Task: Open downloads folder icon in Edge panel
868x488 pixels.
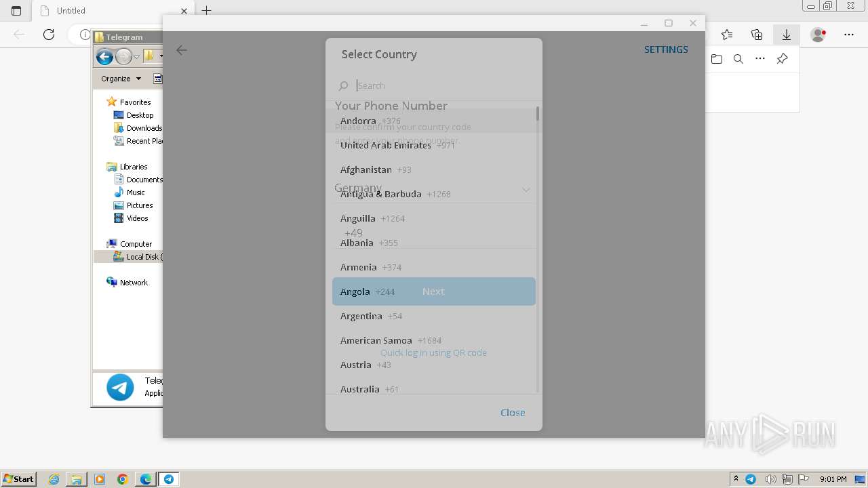Action: click(x=717, y=59)
